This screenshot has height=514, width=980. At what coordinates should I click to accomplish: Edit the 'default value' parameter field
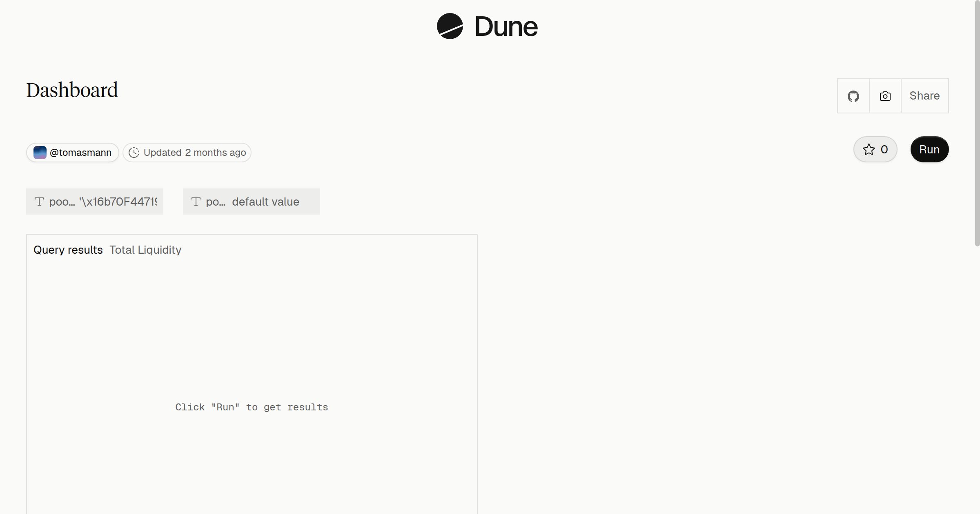pyautogui.click(x=252, y=202)
